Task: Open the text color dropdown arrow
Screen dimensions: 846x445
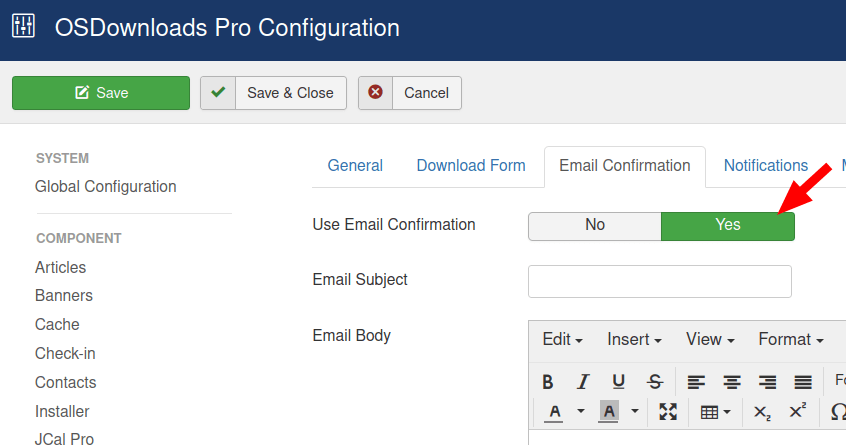Action: (581, 412)
